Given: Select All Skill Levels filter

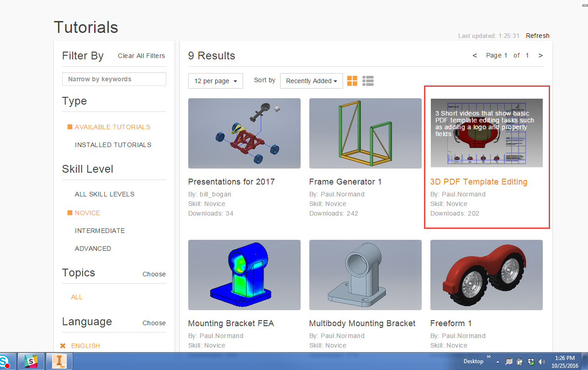Looking at the screenshot, I should click(x=105, y=194).
